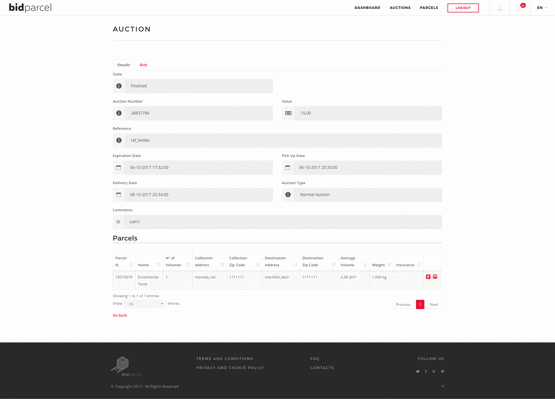Click the info icon beside the State field

pos(119,86)
